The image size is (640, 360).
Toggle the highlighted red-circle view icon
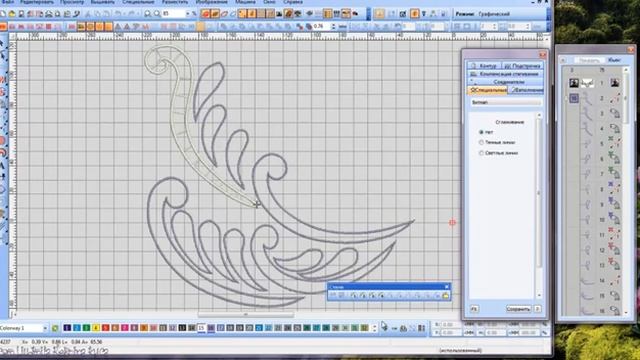pyautogui.click(x=205, y=14)
